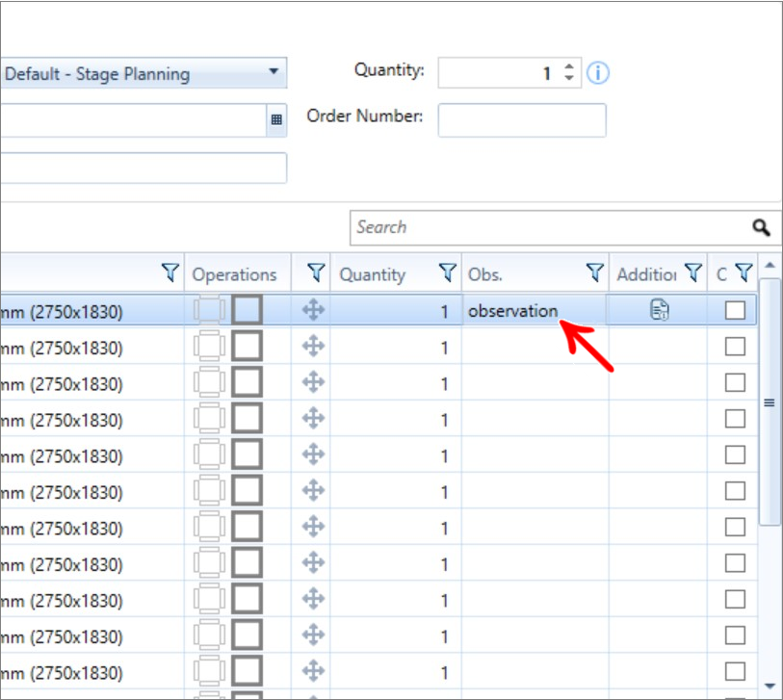Open the grid picker icon button

click(276, 119)
